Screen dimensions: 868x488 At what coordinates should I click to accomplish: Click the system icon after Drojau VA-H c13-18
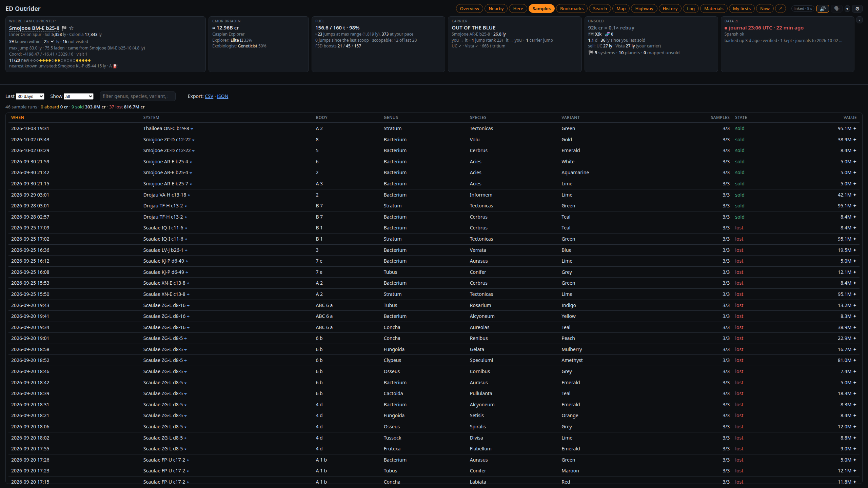pyautogui.click(x=189, y=195)
